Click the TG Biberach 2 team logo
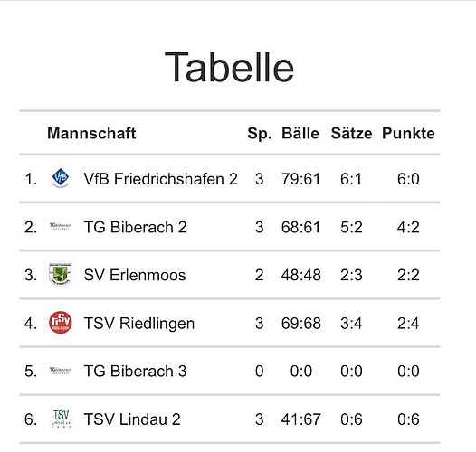The height and width of the screenshot is (452, 476). click(x=61, y=226)
